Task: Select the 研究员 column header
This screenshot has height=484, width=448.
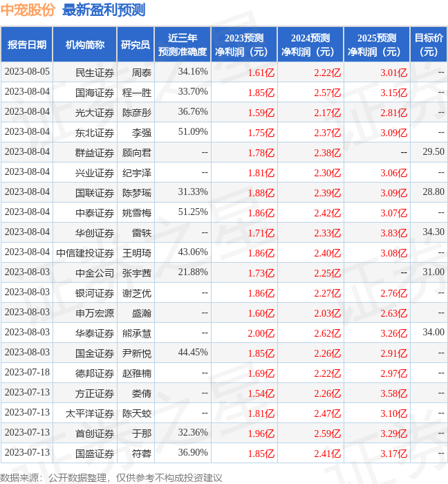Action: [136, 45]
